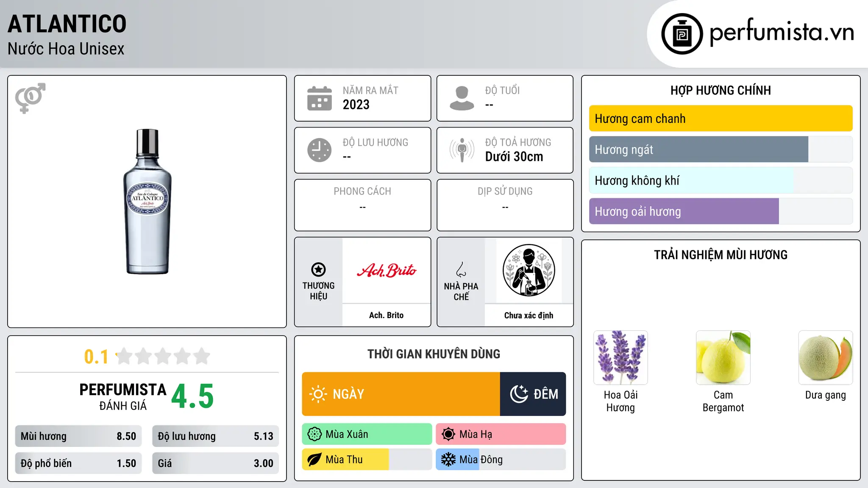868x488 pixels.
Task: Click the Trải nghiệm mùi hương heading
Action: (721, 255)
